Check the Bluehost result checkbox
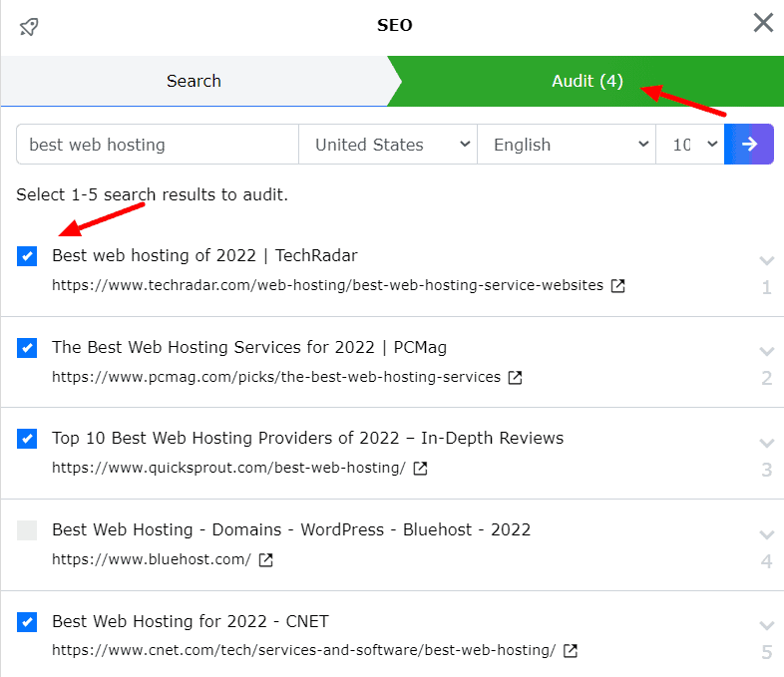 (x=27, y=530)
